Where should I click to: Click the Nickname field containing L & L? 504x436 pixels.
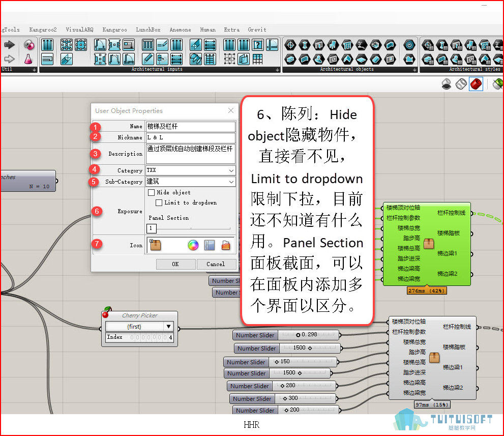tap(190, 137)
